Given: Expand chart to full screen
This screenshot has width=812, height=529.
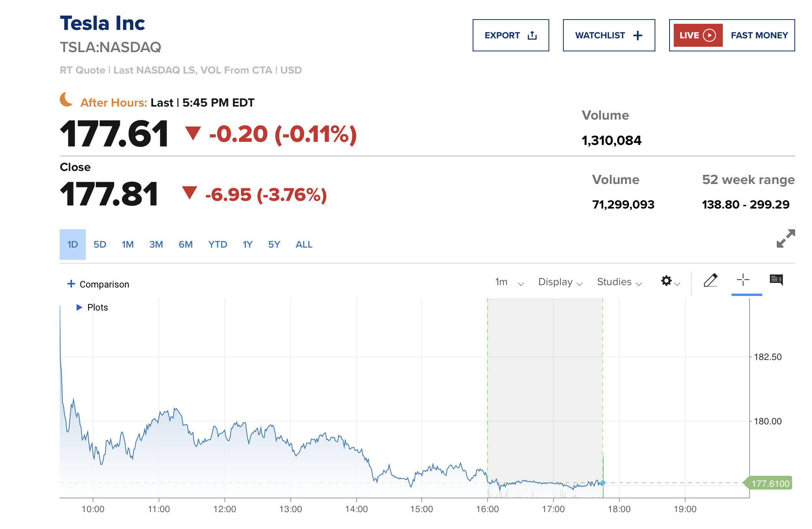Looking at the screenshot, I should coord(786,238).
